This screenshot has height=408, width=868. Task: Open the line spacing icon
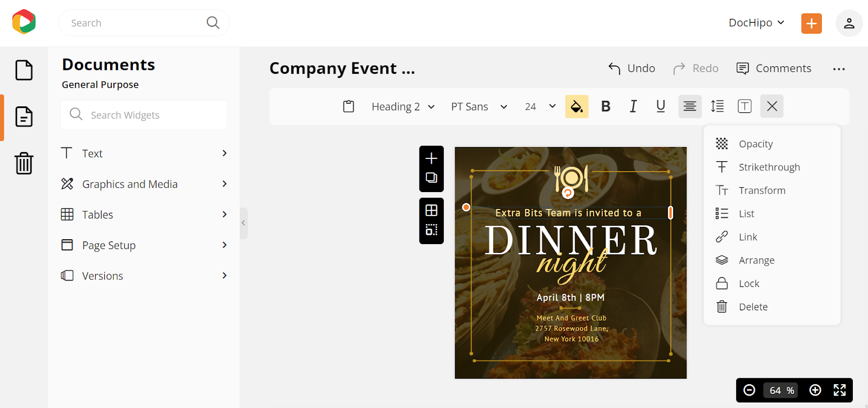[x=717, y=106]
